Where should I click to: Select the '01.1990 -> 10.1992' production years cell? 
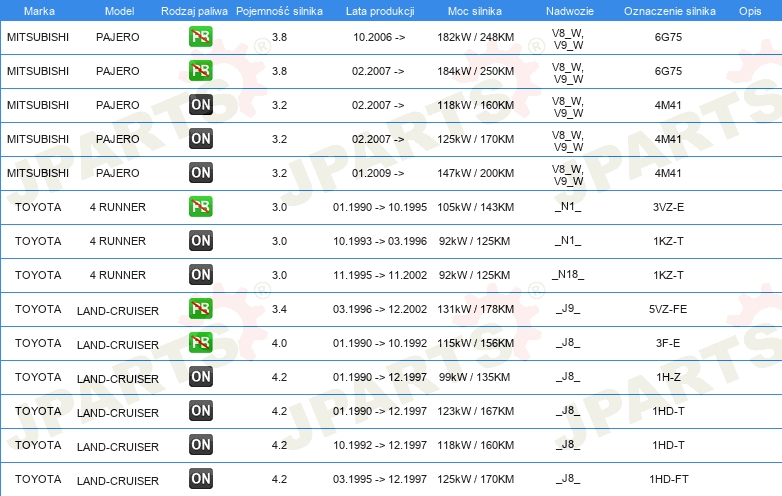[380, 343]
